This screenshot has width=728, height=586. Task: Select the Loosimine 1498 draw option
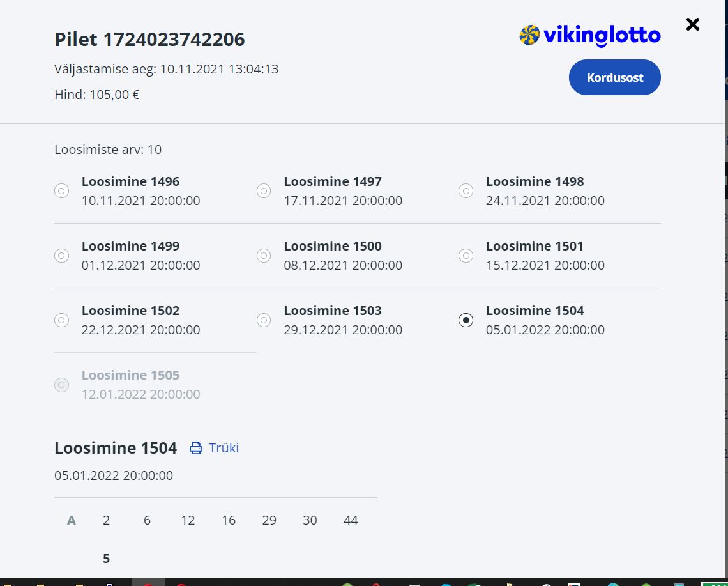pyautogui.click(x=466, y=190)
